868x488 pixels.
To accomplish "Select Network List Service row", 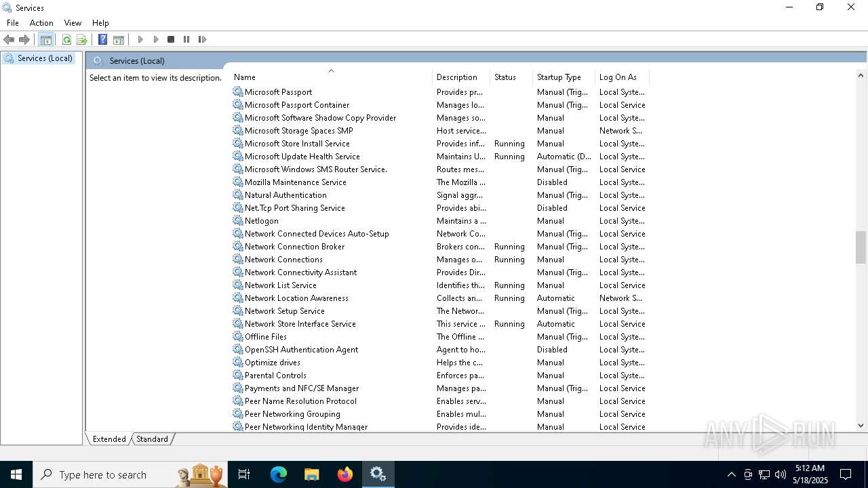I will [439, 285].
